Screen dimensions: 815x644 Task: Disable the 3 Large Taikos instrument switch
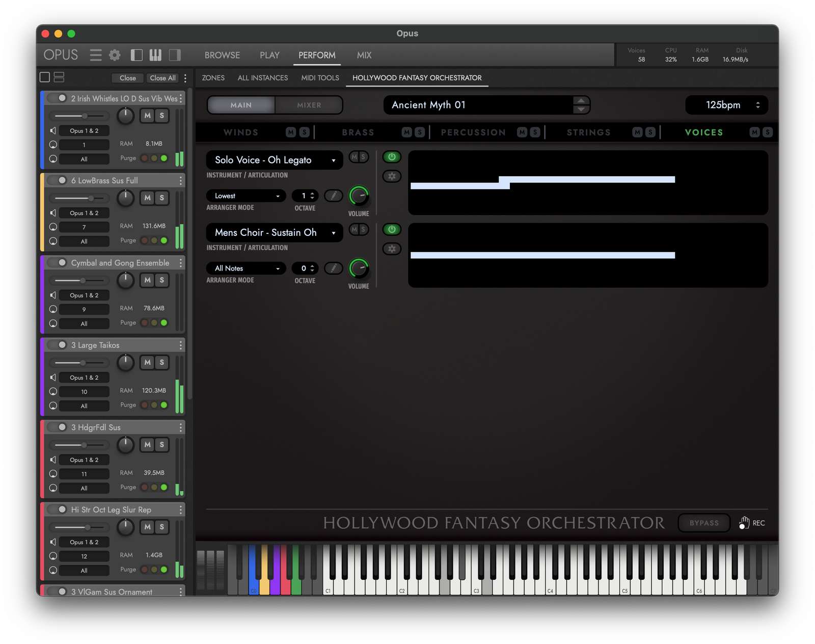click(58, 345)
